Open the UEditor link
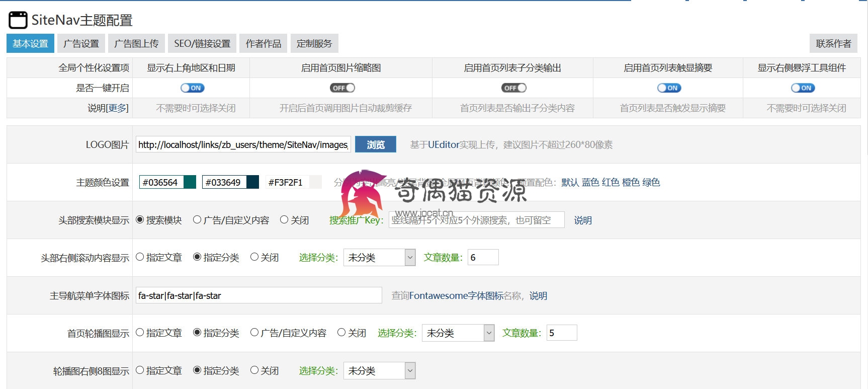Screen dimensions: 868x389 tap(444, 145)
